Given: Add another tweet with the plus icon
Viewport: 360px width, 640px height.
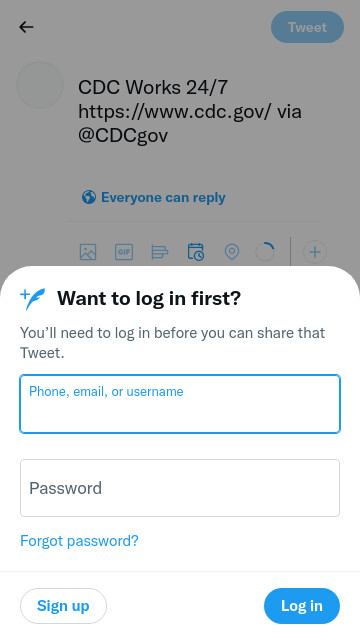Looking at the screenshot, I should (315, 252).
